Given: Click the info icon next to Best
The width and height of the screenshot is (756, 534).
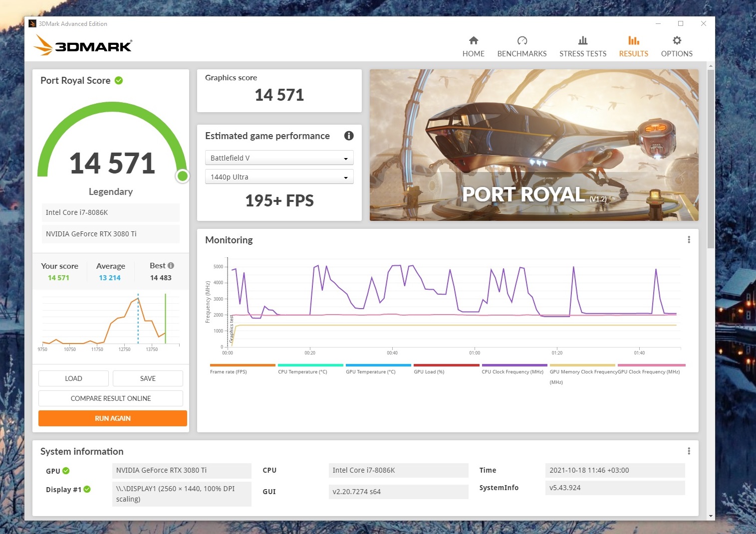Looking at the screenshot, I should point(171,266).
